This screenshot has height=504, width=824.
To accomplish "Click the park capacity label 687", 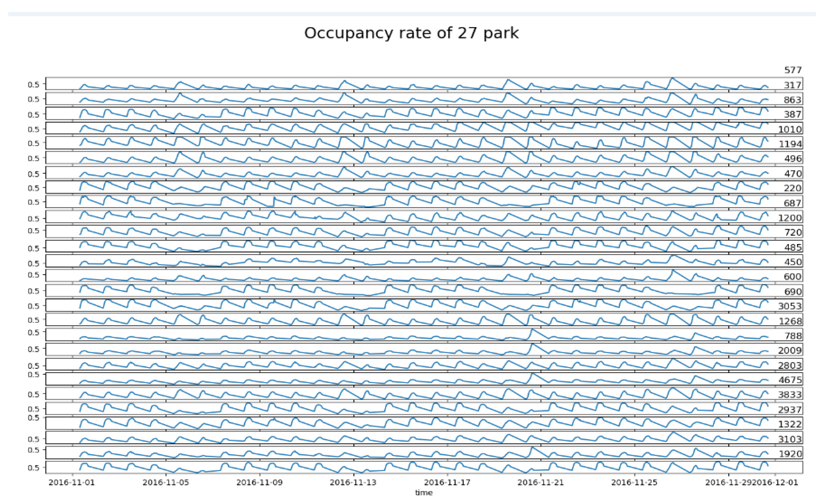I will pos(792,203).
